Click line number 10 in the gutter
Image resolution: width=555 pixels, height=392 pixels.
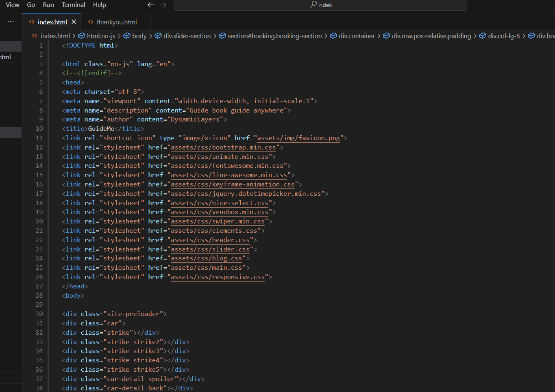tap(39, 129)
